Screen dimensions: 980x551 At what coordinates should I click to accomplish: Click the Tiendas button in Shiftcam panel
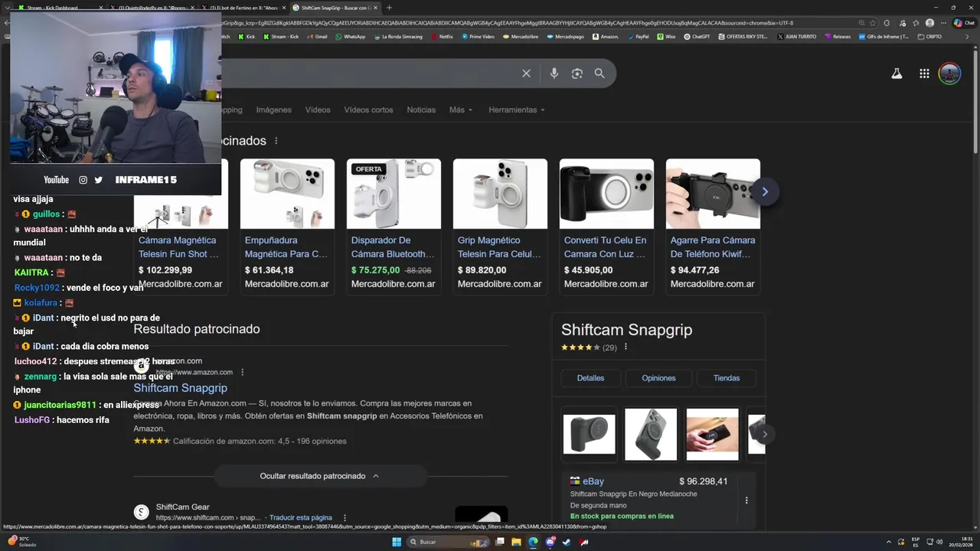727,378
